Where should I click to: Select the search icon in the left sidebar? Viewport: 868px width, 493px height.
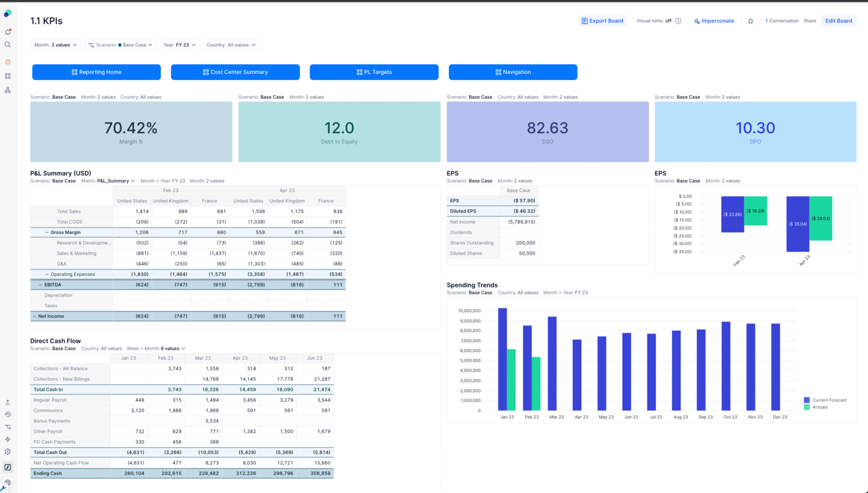point(8,44)
